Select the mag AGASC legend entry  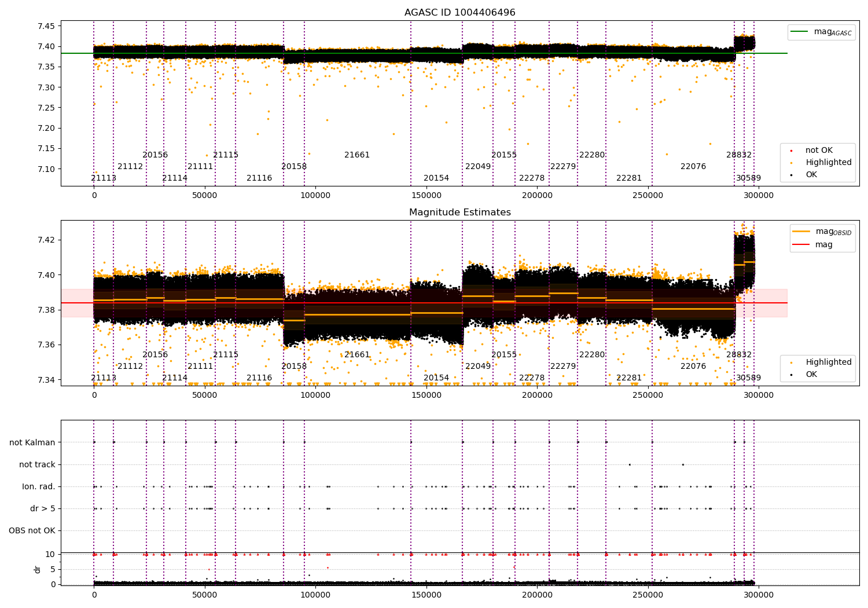822,32
